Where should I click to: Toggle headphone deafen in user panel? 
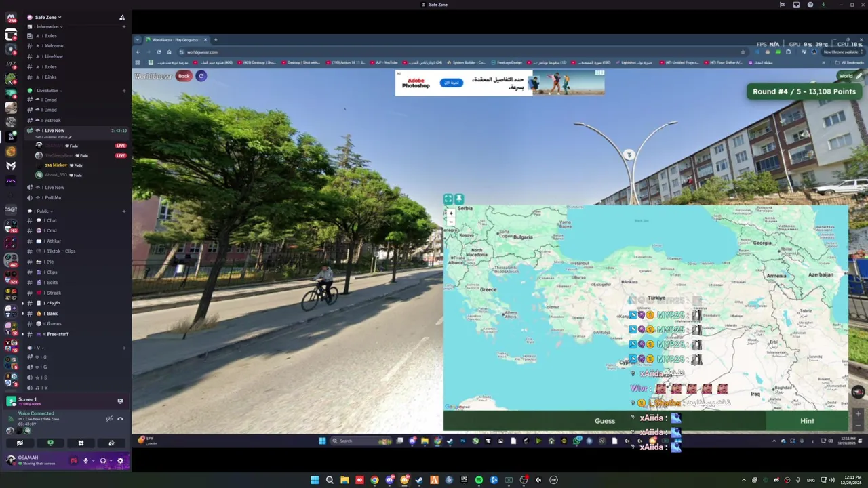tap(103, 461)
